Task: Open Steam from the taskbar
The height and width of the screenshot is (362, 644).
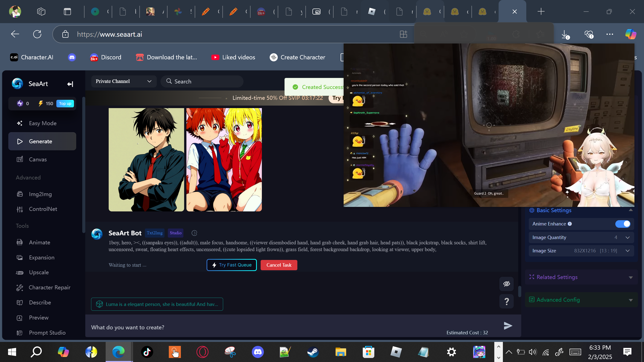Action: (x=313, y=352)
